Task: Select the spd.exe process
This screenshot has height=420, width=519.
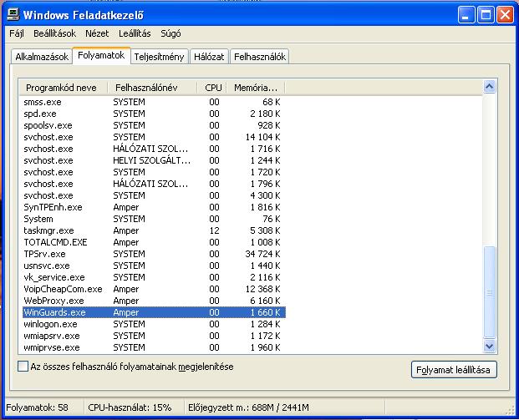Action: 154,114
